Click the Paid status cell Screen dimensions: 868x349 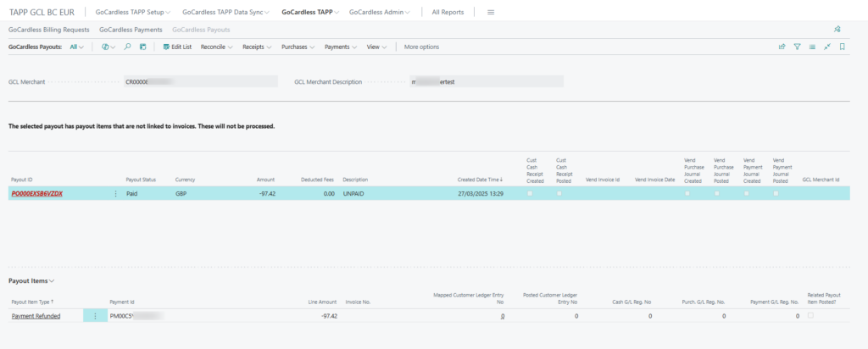(131, 194)
